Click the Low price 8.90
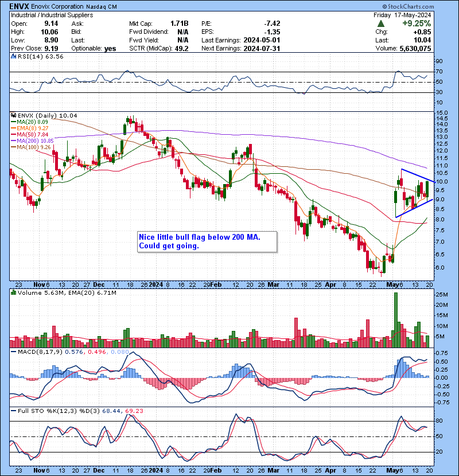Screen dimensions: 459x476 [51, 40]
